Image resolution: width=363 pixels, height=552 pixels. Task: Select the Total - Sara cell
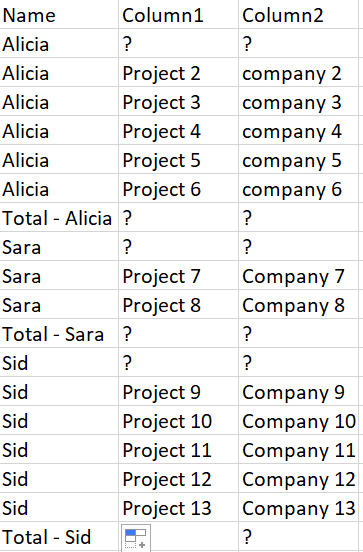click(x=59, y=333)
